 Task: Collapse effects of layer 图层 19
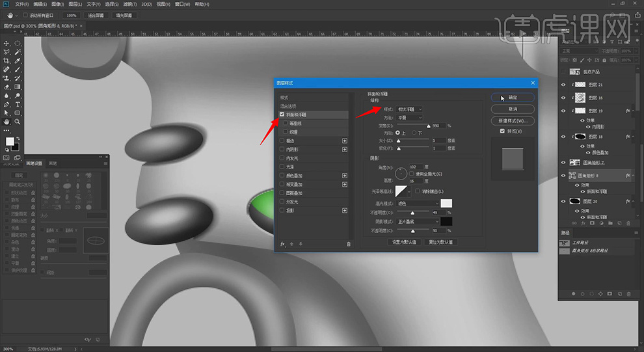click(633, 111)
